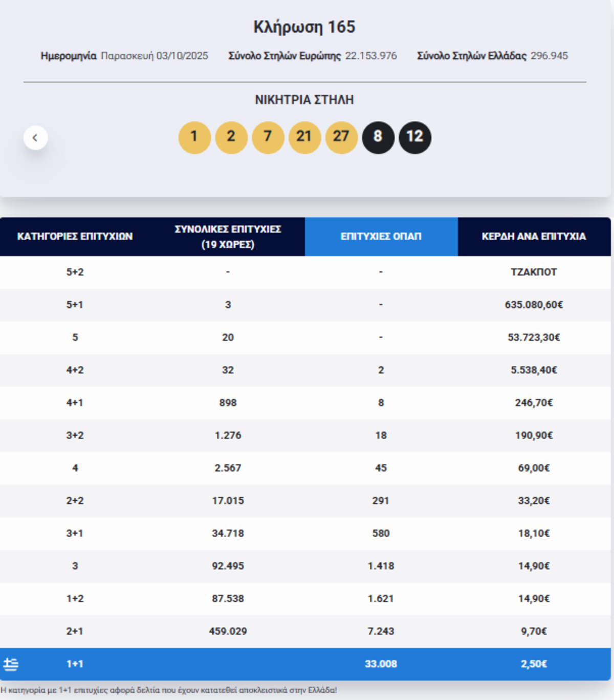
Task: Click the date Παρασκευή 03/10/2025
Action: coord(155,56)
